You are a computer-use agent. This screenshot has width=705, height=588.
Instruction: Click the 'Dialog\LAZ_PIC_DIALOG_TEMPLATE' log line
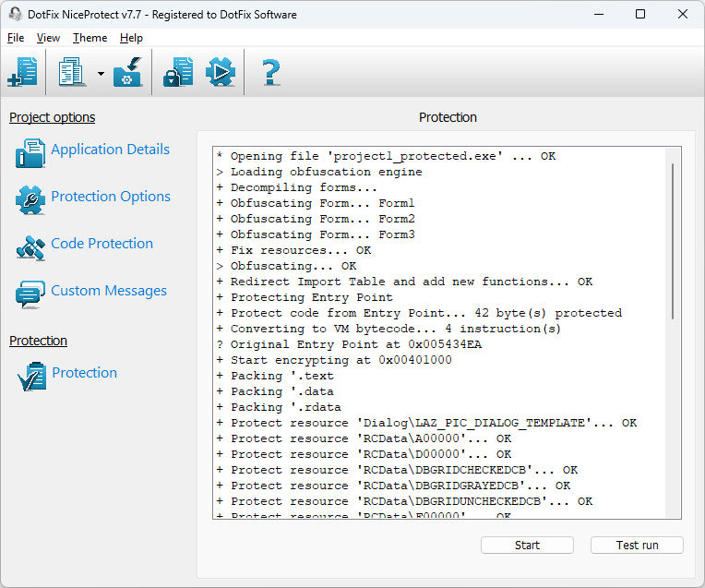[x=426, y=423]
